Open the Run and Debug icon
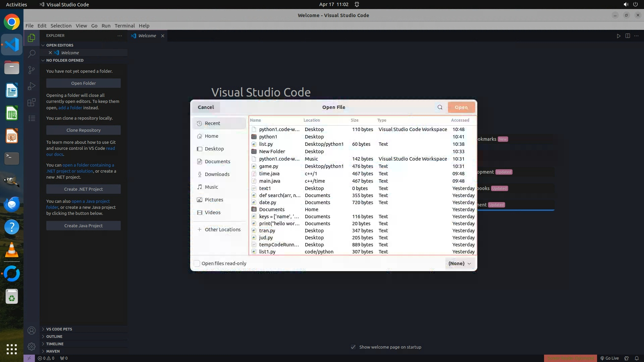Image resolution: width=644 pixels, height=362 pixels. [x=32, y=86]
